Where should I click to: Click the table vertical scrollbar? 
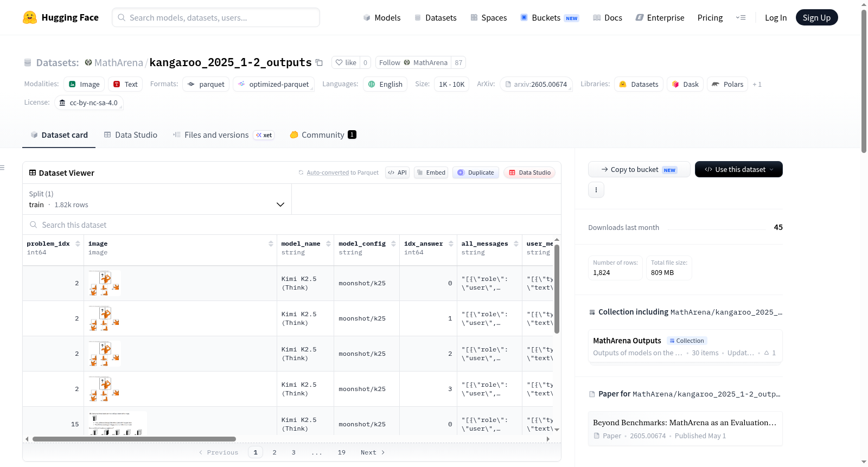557,289
